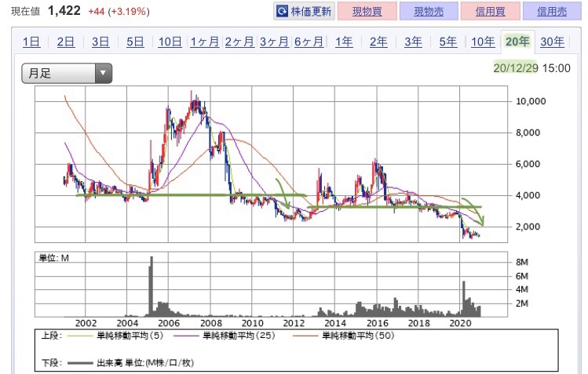Select the active 20年 period tab
Viewport: 588px width, 374px height.
tap(517, 42)
